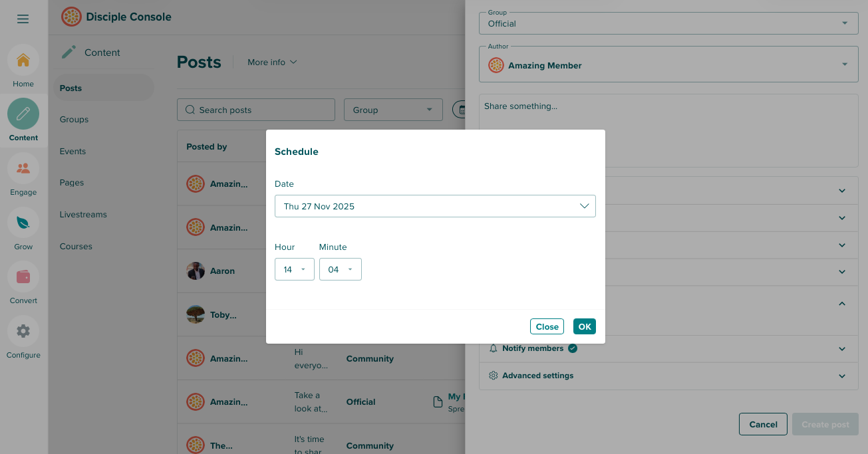Expand Advanced settings section
This screenshot has width=868, height=454.
pyautogui.click(x=668, y=376)
